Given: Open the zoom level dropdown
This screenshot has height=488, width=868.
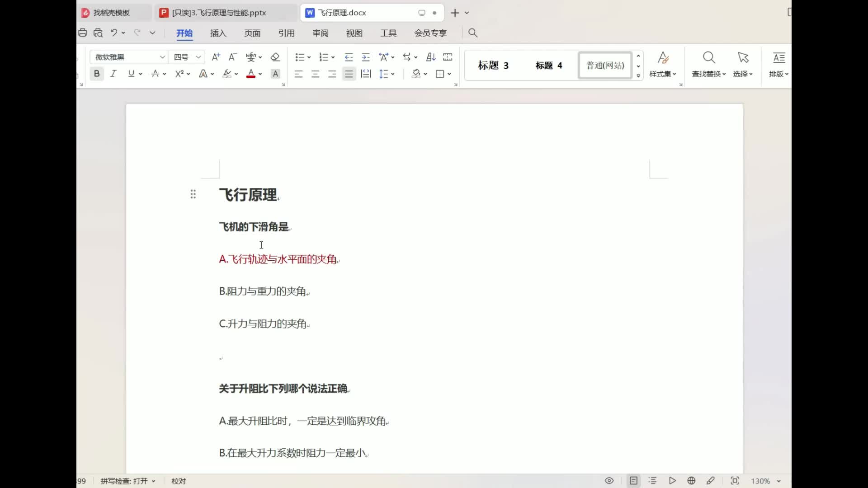Looking at the screenshot, I should (778, 481).
